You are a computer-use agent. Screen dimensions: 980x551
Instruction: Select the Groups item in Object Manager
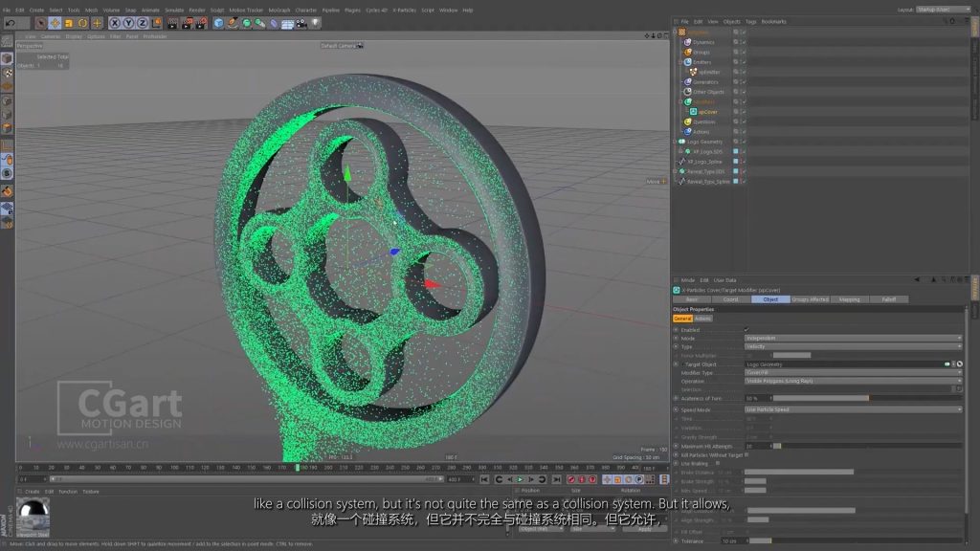tap(702, 52)
